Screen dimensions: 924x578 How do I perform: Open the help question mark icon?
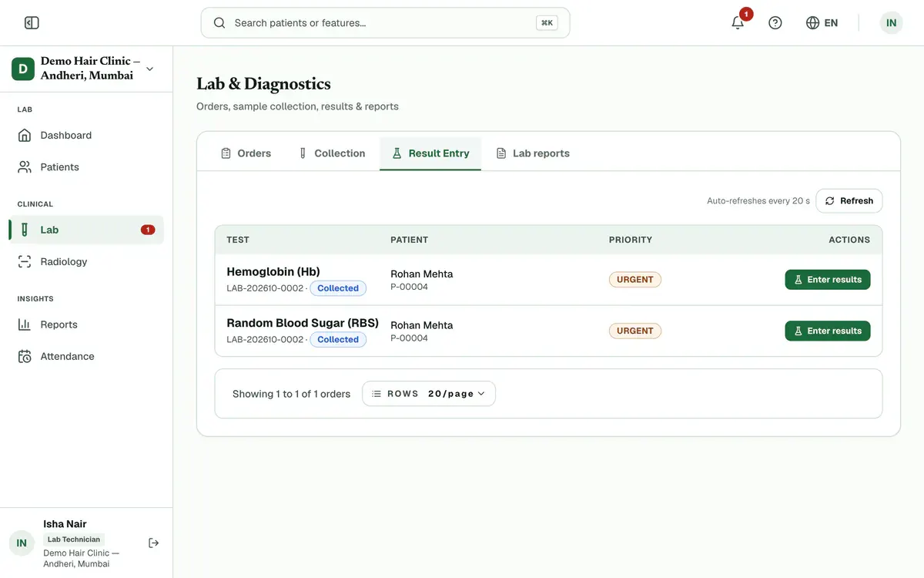[775, 23]
